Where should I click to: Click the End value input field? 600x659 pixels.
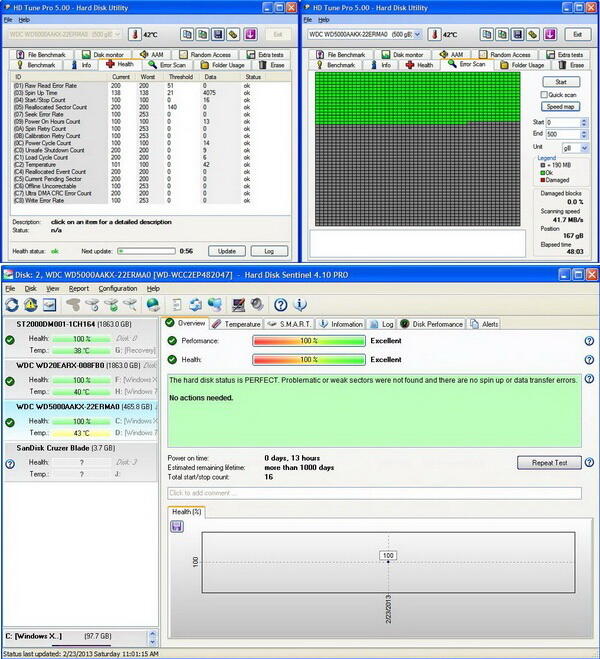click(563, 134)
